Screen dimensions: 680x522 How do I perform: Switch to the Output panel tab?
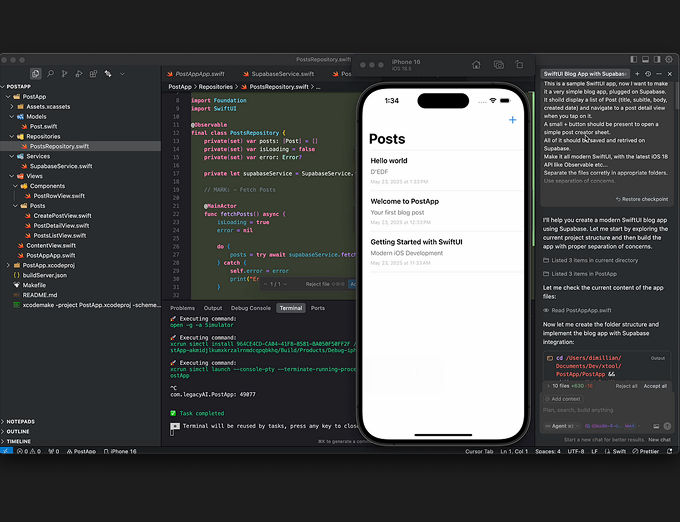pos(212,308)
